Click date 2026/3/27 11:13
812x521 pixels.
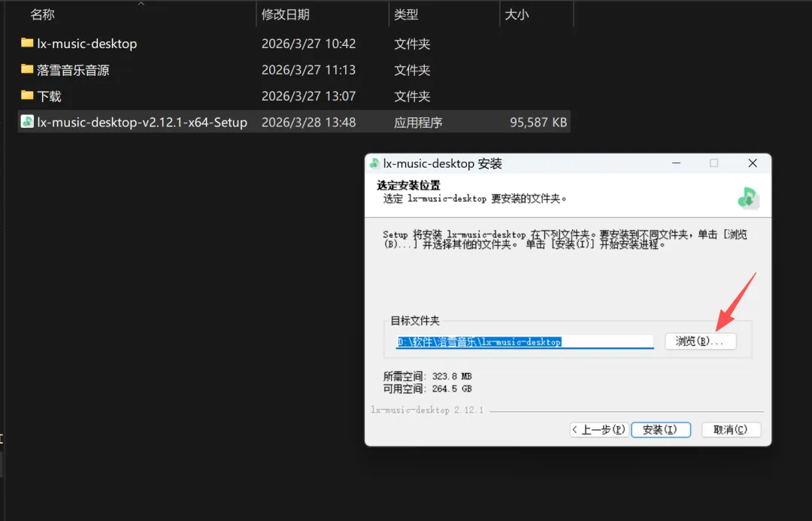click(x=309, y=70)
